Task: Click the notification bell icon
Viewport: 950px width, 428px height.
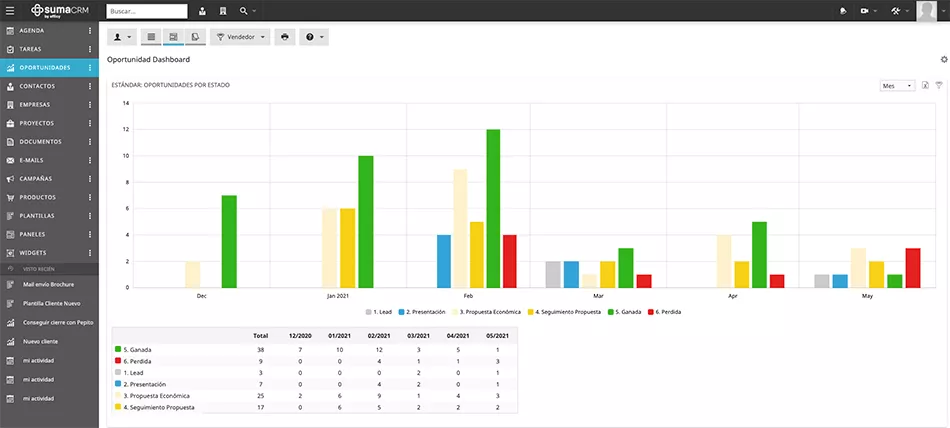Action: [x=843, y=11]
